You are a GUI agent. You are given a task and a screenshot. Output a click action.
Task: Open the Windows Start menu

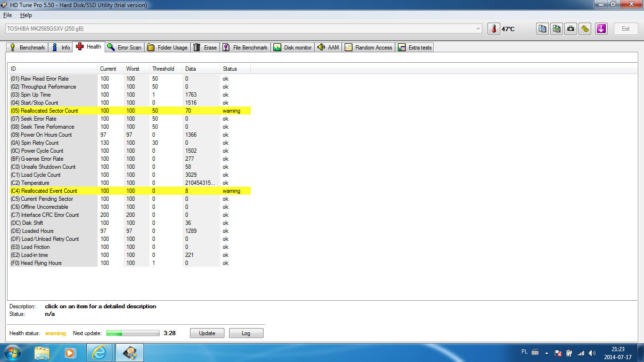(x=13, y=353)
